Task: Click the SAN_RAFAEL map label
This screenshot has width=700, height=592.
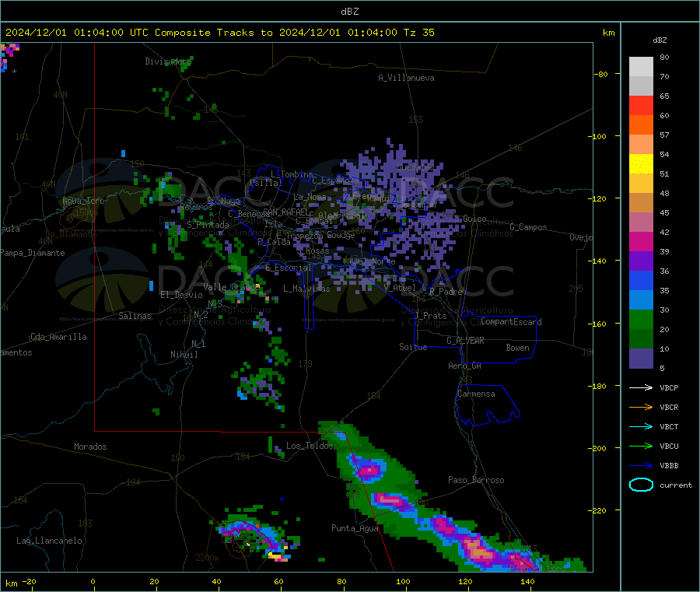Action: (x=285, y=212)
